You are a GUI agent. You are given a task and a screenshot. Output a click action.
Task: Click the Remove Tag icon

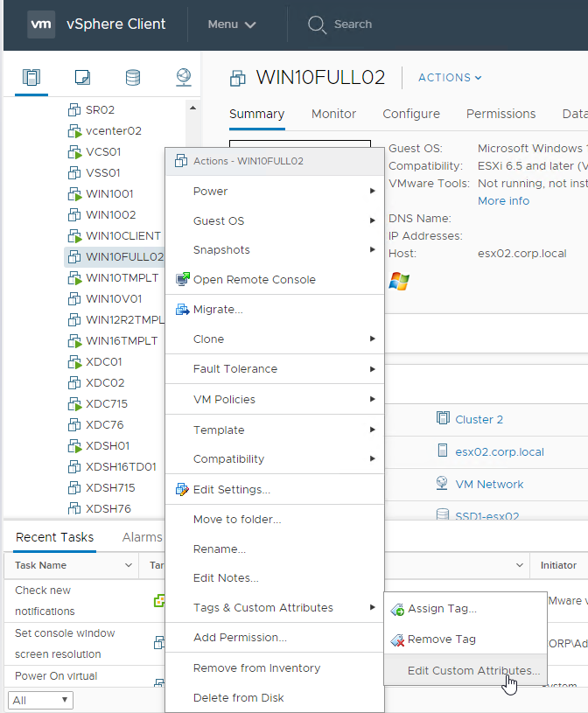397,640
